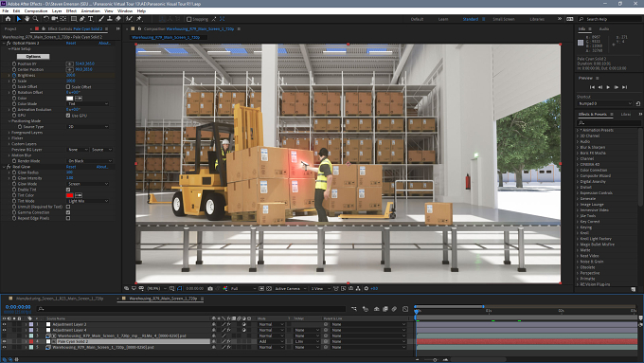644x363 pixels.
Task: Click the timeline layer search field
Action: coord(191,309)
